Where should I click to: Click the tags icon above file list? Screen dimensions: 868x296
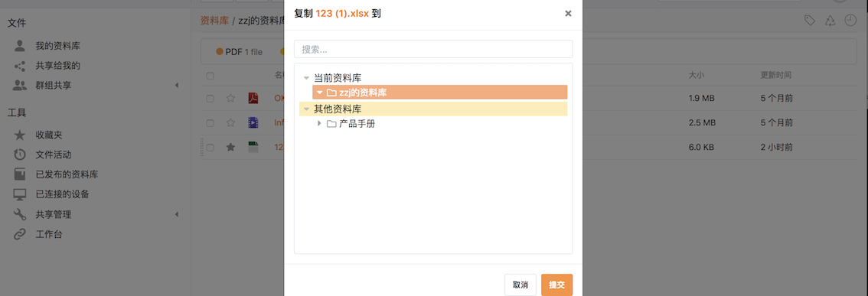click(x=809, y=21)
